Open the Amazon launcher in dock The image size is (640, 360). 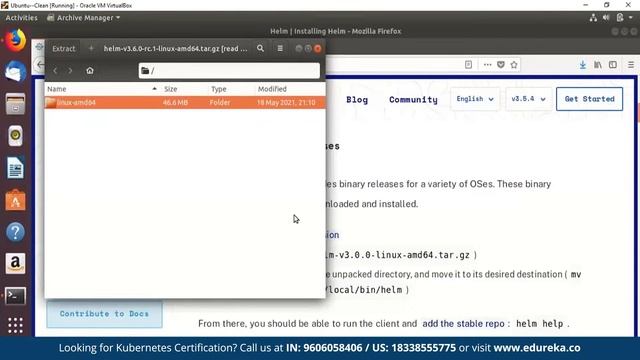pyautogui.click(x=16, y=264)
